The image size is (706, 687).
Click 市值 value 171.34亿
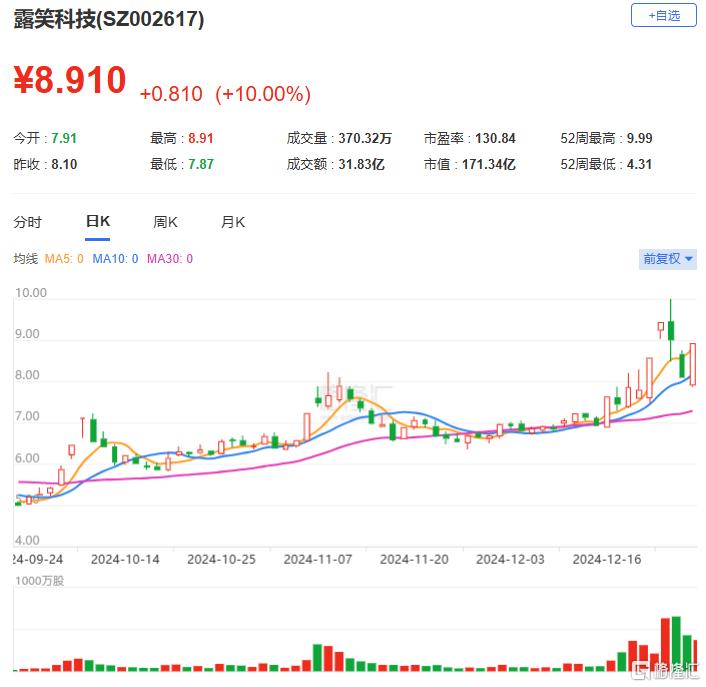click(489, 164)
